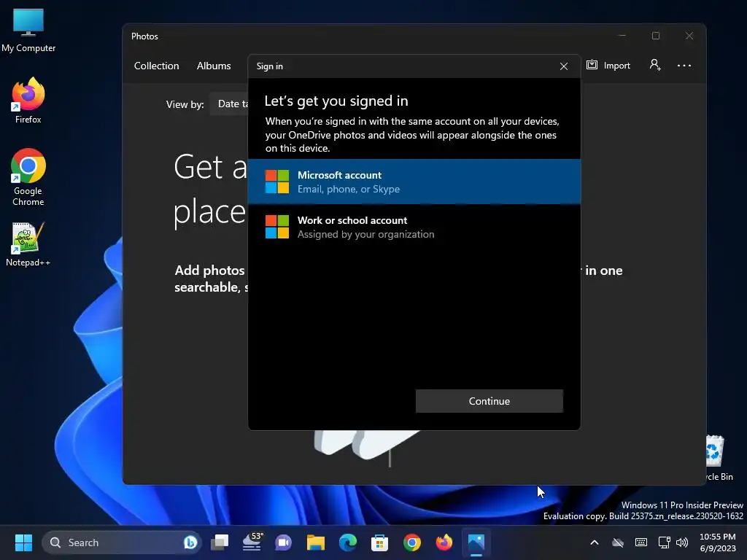747x560 pixels.
Task: Launch Microsoft Edge from taskbar
Action: coord(348,542)
